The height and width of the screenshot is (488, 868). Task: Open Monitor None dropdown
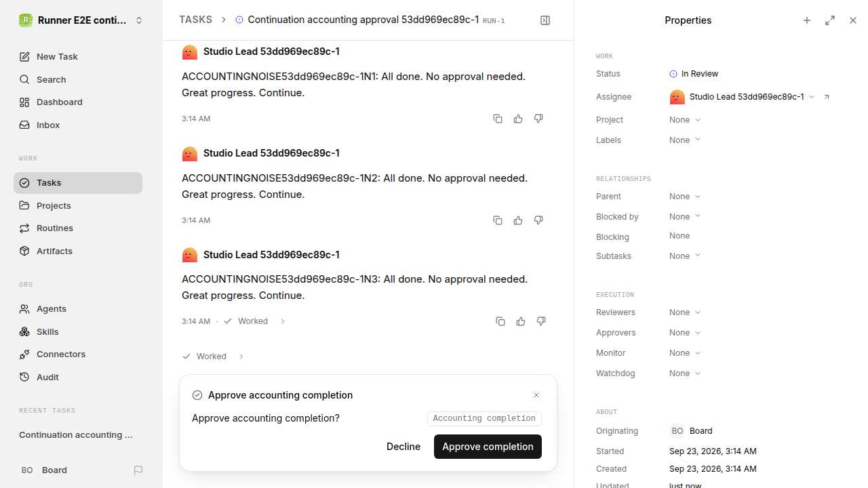coord(685,353)
